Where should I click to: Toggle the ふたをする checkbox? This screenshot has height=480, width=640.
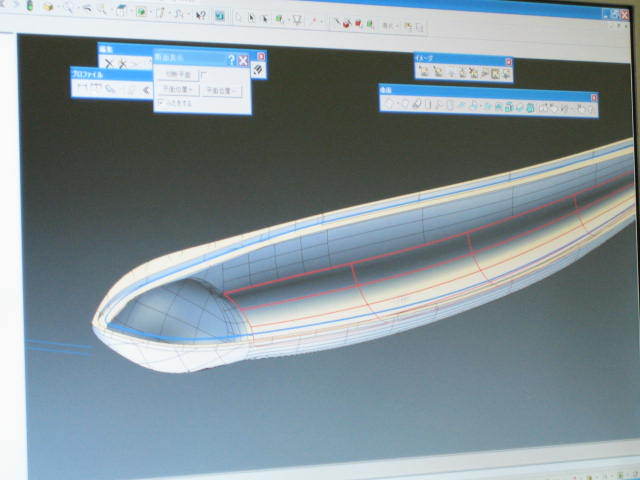pyautogui.click(x=161, y=102)
